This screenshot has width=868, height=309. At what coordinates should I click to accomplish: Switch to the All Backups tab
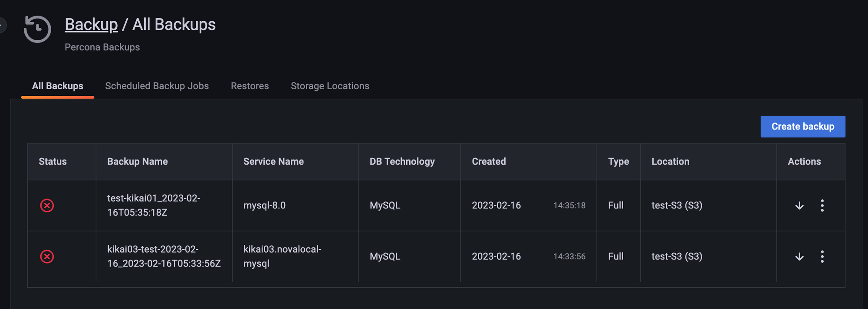pos(58,86)
